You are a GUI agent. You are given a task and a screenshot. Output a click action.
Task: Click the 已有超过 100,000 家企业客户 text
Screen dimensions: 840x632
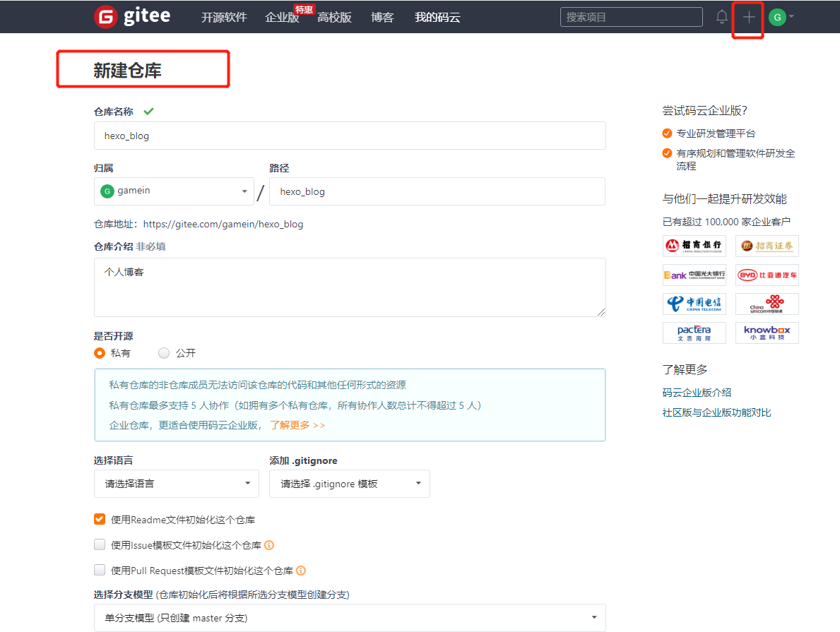coord(726,222)
